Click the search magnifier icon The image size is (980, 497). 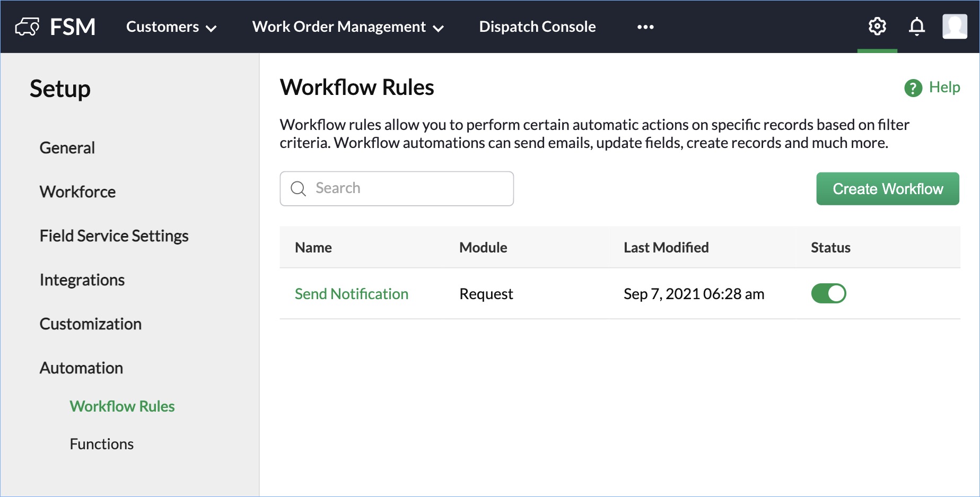click(299, 189)
